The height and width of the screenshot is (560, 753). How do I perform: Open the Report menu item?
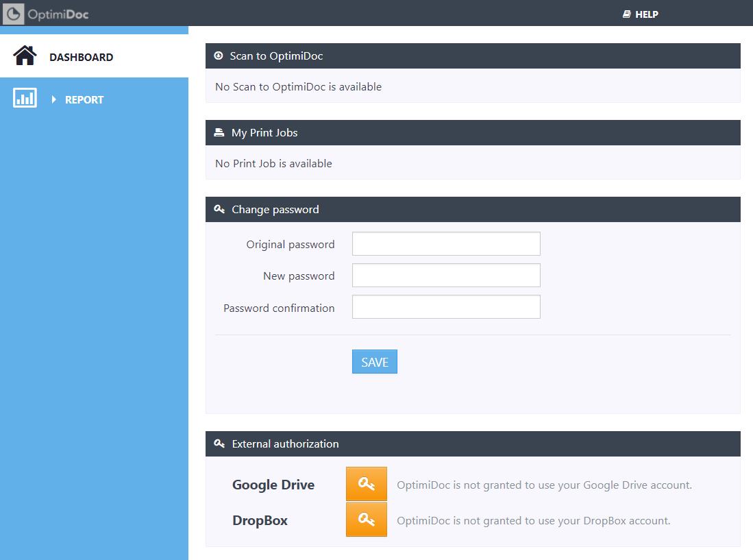[x=84, y=100]
